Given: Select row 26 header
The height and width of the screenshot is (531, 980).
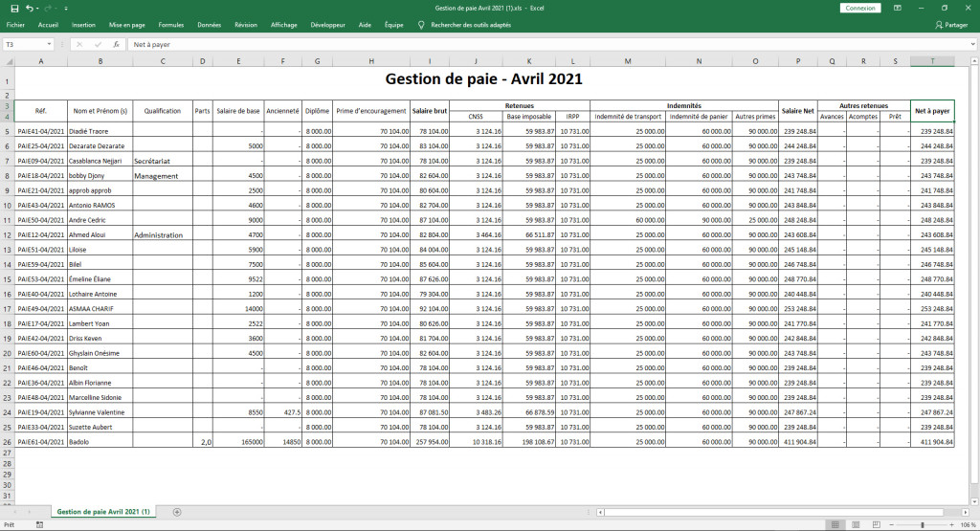Looking at the screenshot, I should click(x=8, y=442).
